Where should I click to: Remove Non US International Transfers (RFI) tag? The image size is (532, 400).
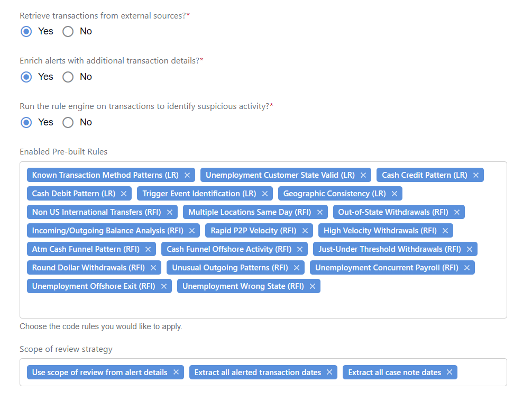click(x=170, y=212)
